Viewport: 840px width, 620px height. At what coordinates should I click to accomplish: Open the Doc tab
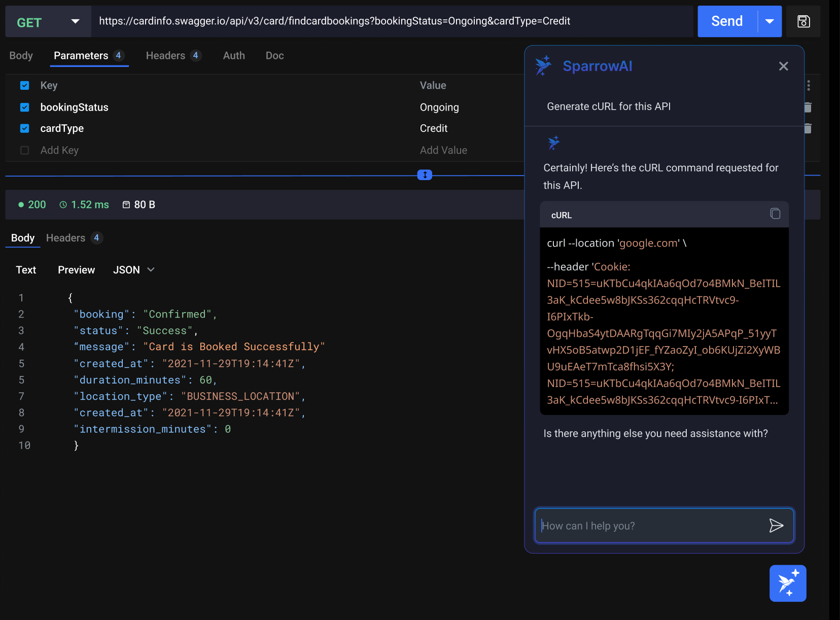274,56
